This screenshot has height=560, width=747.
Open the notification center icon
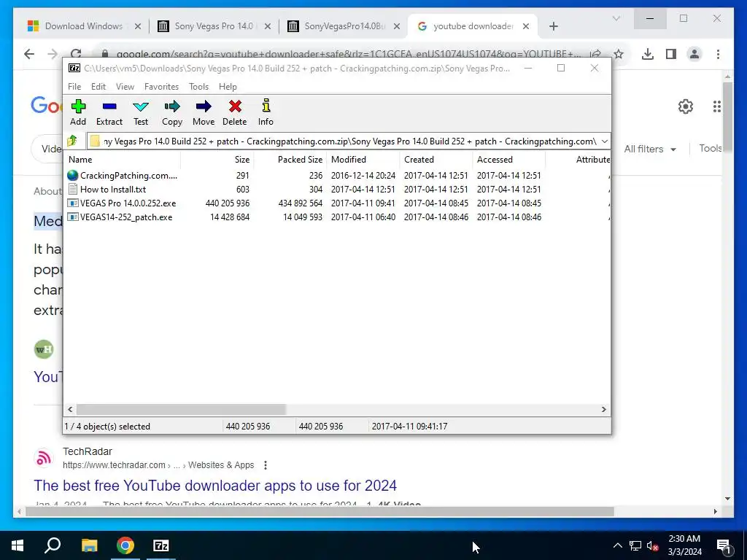tap(724, 545)
